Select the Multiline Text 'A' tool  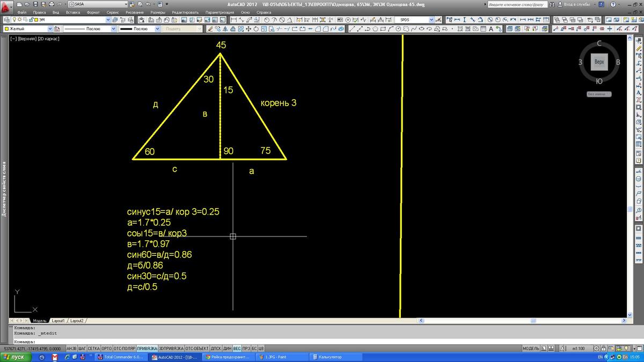491,28
